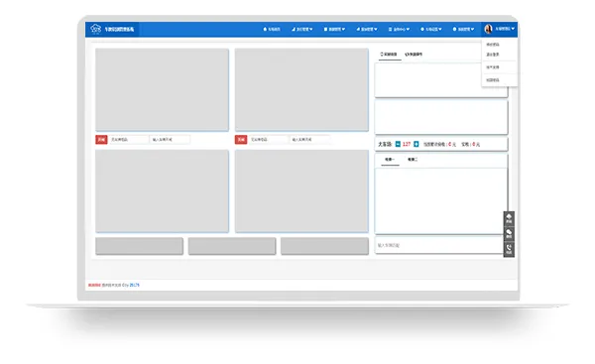
Task: Open the refresh-icon tab above right panel
Action: coord(414,55)
